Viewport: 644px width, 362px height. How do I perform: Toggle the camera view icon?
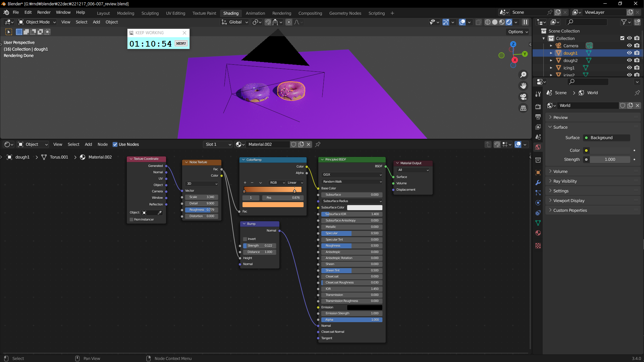click(x=523, y=97)
